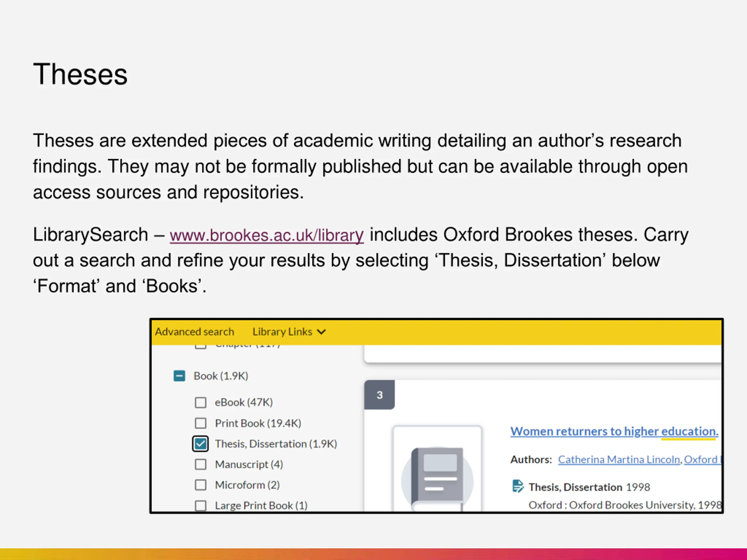Image resolution: width=747 pixels, height=560 pixels.
Task: Check the Microform (2) filter box
Action: tap(200, 485)
